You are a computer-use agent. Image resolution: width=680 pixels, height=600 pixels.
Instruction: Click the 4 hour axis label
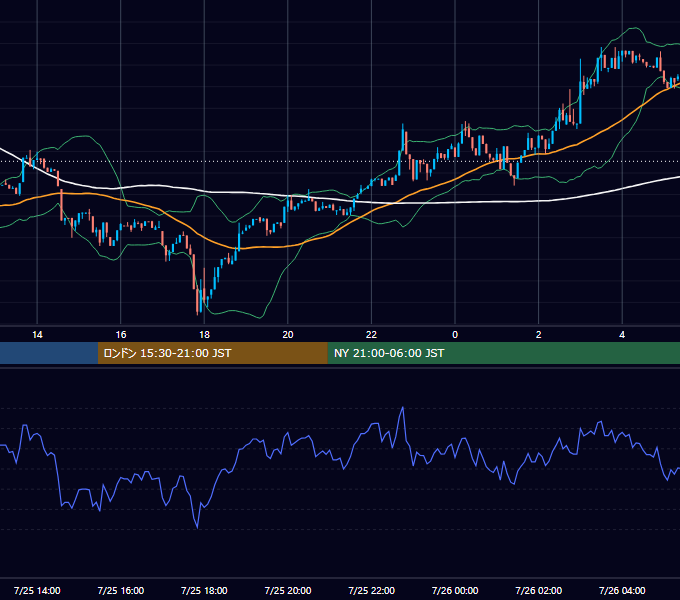pos(622,335)
